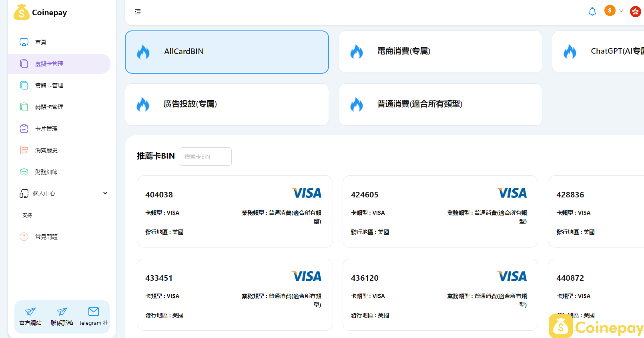
Task: Select 普通消費(適合所有類型) category
Action: pos(440,105)
